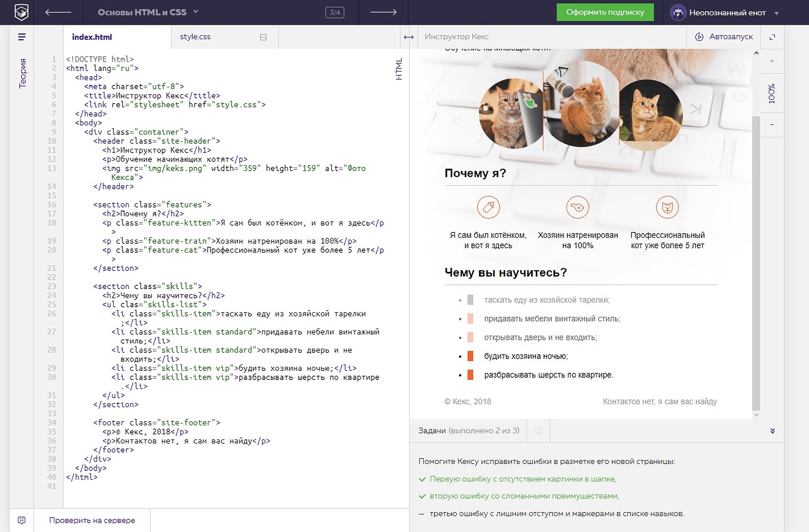The image size is (809, 532).
Task: Click the pencil feature icon in preview
Action: pos(488,207)
